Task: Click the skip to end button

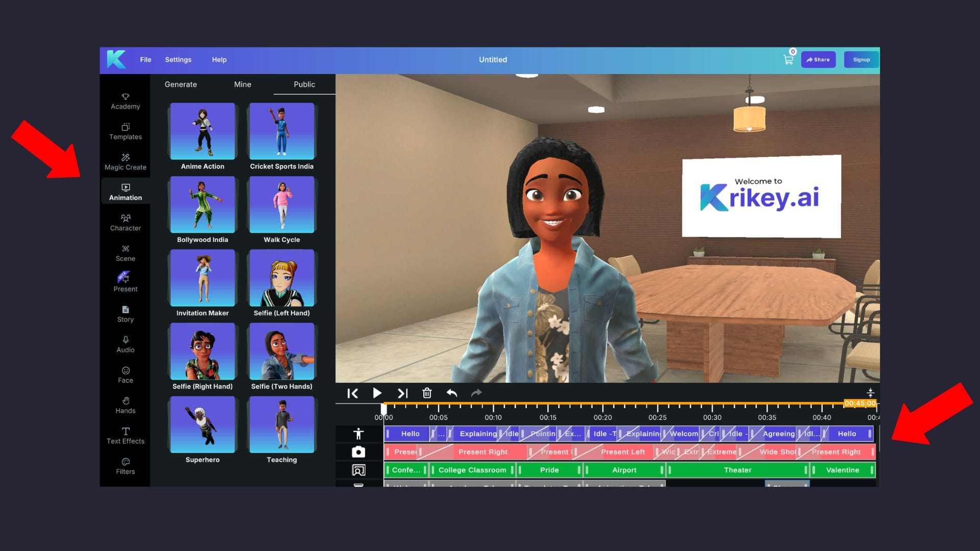Action: 403,393
